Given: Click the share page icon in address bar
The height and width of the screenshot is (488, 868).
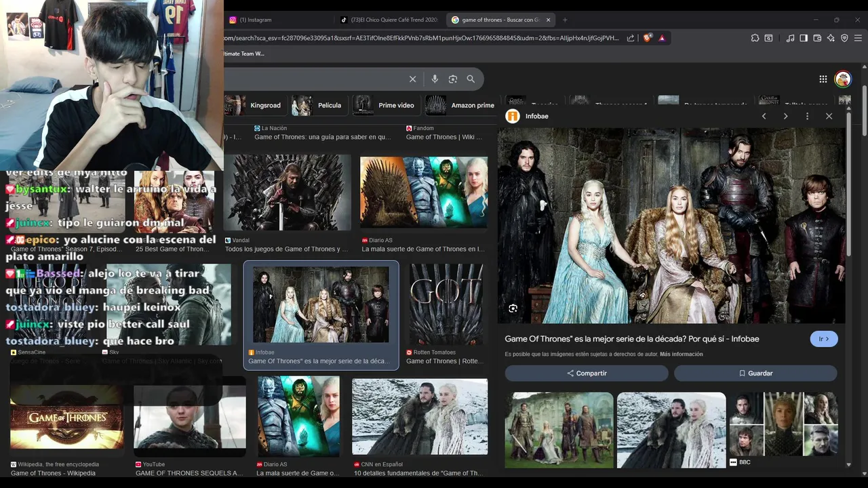Looking at the screenshot, I should [x=631, y=38].
